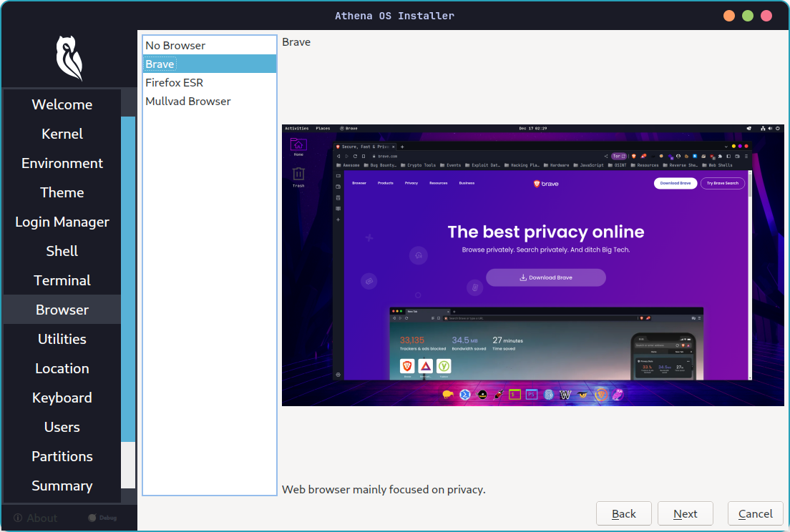Switch to the Shell section
This screenshot has width=790, height=532.
pos(62,251)
